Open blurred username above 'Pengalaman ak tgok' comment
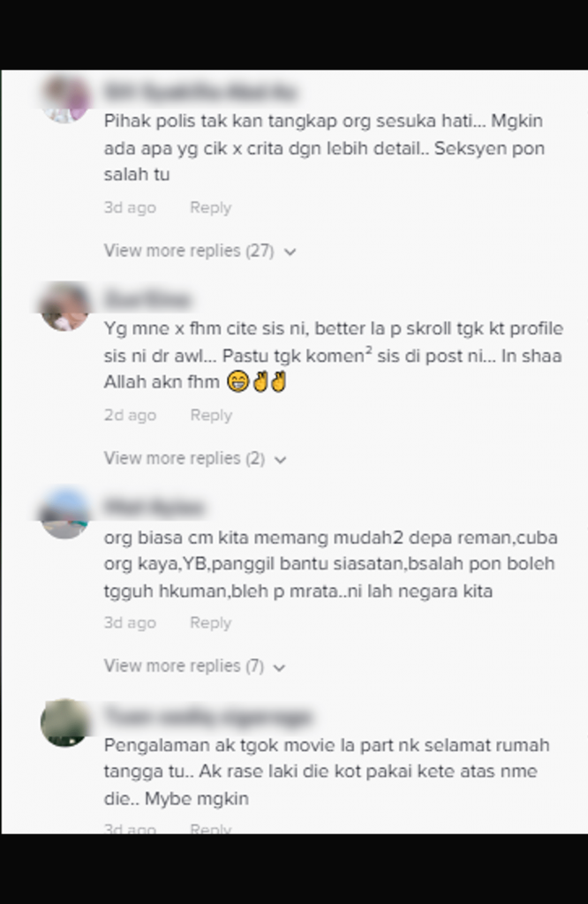 208,715
